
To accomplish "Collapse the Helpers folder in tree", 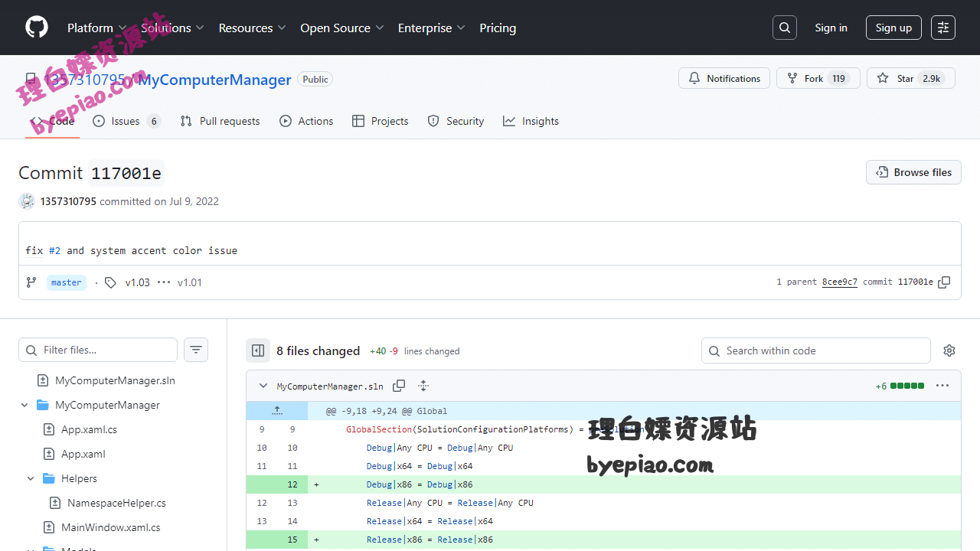I will pyautogui.click(x=31, y=478).
